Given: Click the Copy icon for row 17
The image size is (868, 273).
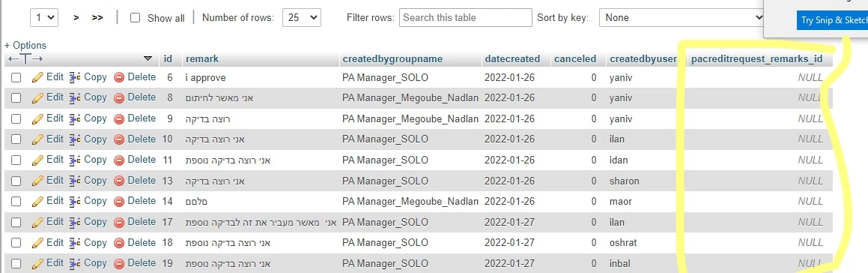Looking at the screenshot, I should coord(76,223).
